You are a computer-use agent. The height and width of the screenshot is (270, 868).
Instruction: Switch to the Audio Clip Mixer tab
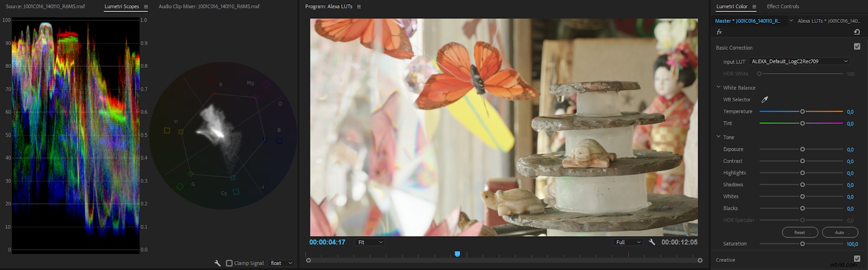(x=209, y=7)
